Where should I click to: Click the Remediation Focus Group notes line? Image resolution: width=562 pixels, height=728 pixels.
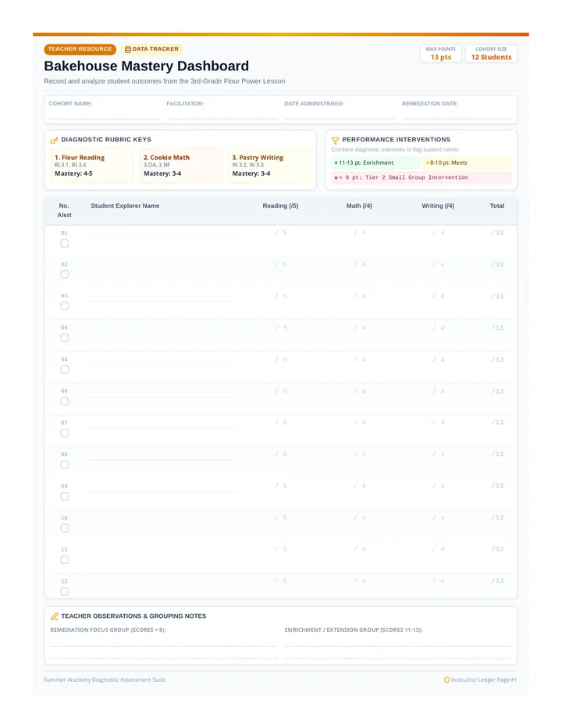tap(163, 646)
